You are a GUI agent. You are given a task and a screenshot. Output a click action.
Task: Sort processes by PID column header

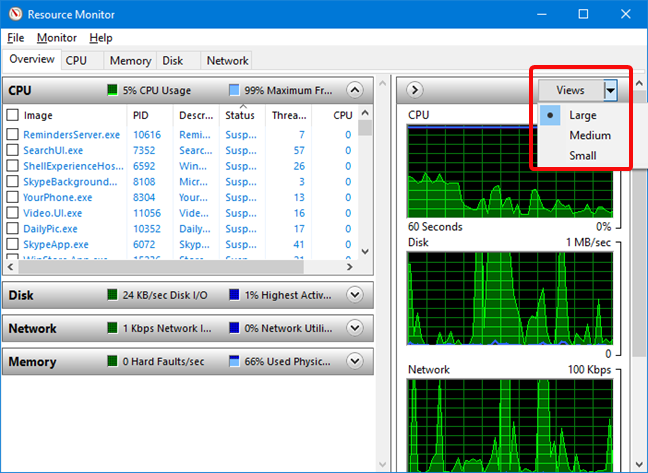[140, 115]
